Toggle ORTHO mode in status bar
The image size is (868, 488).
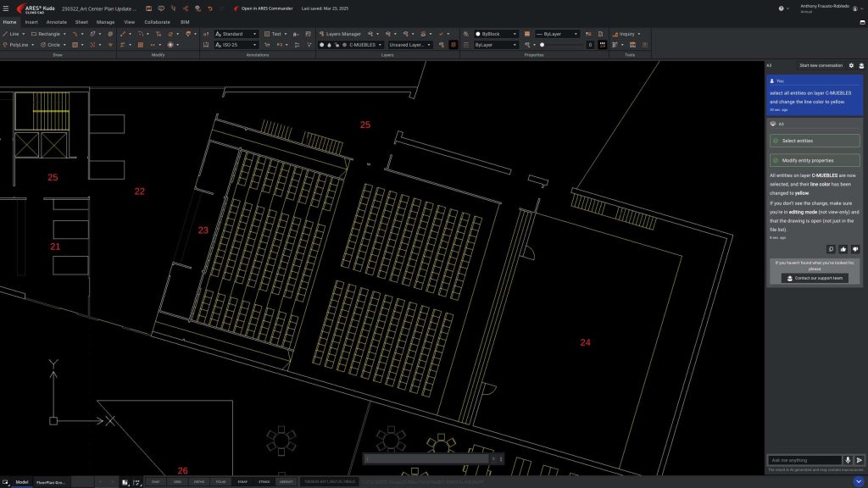click(x=198, y=482)
